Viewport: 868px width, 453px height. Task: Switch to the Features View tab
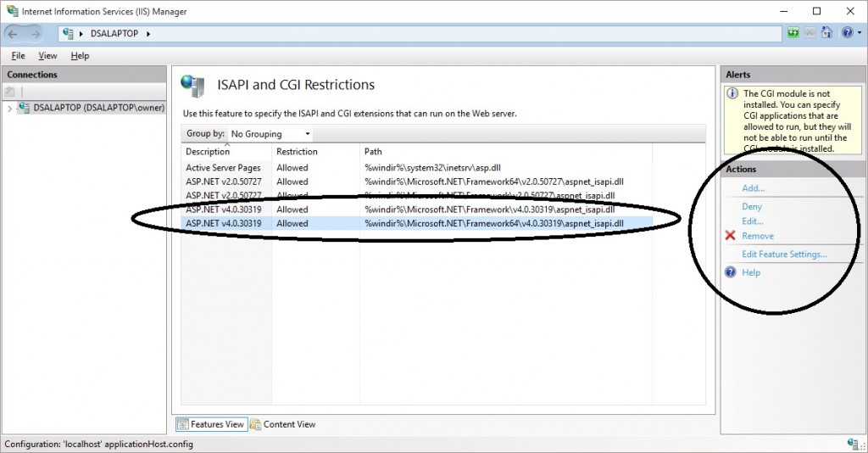(x=211, y=424)
